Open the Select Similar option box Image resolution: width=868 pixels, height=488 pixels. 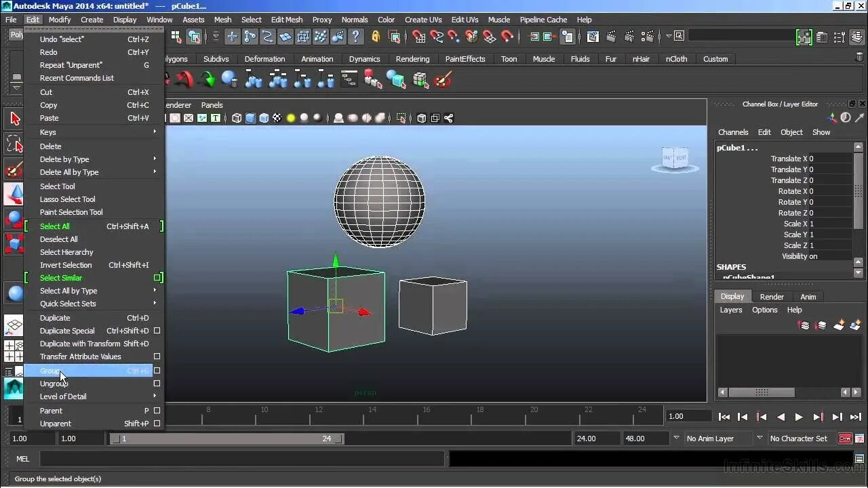tap(157, 278)
